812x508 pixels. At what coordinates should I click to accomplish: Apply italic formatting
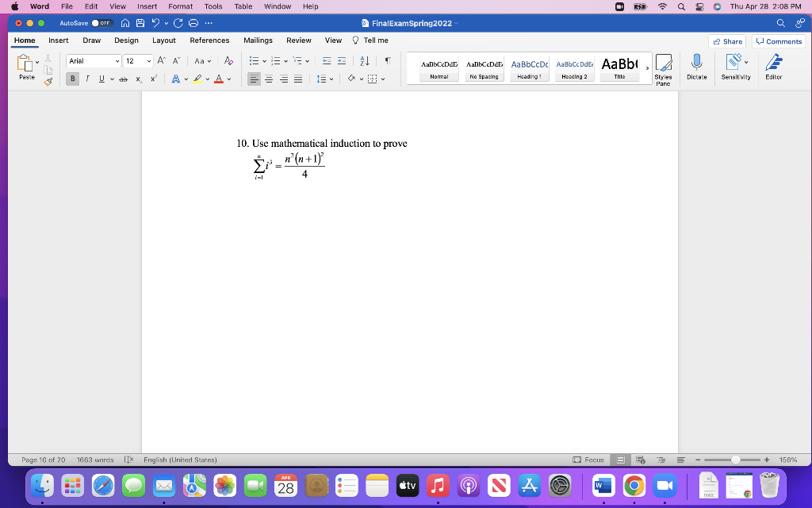tap(87, 79)
